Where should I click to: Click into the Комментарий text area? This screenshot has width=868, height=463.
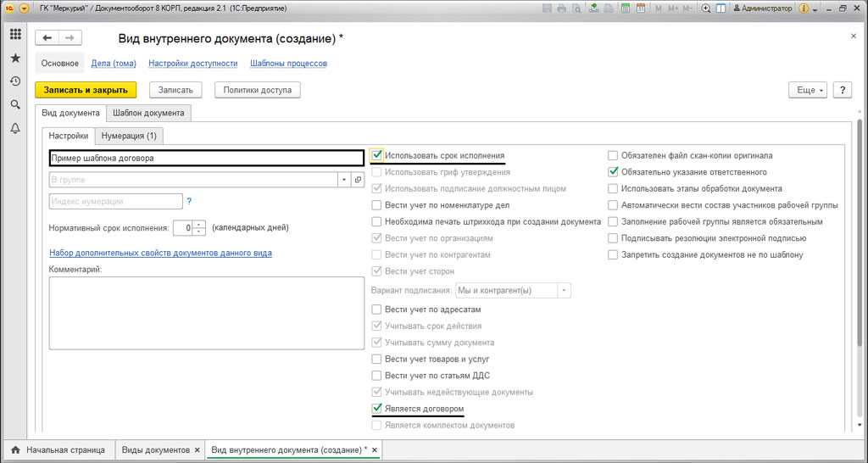pyautogui.click(x=206, y=312)
